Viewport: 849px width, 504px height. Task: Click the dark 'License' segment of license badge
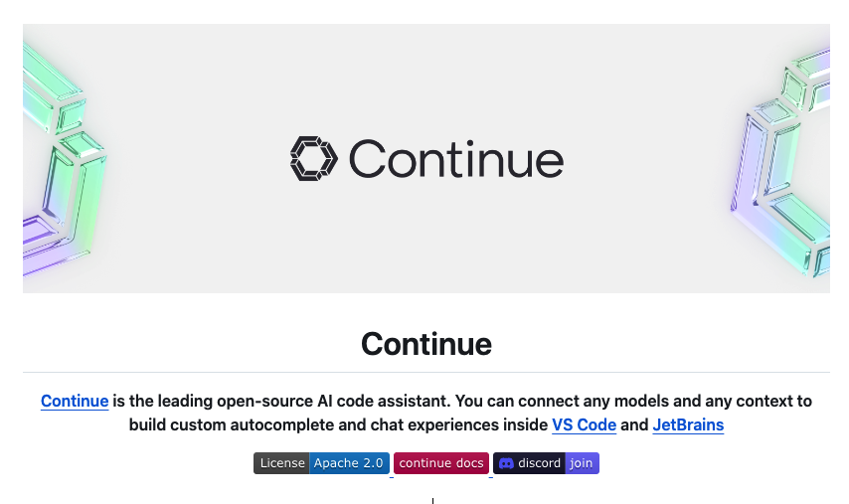(x=282, y=463)
